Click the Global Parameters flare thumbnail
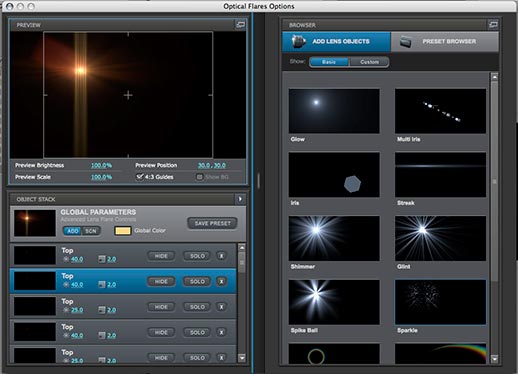 coord(35,223)
